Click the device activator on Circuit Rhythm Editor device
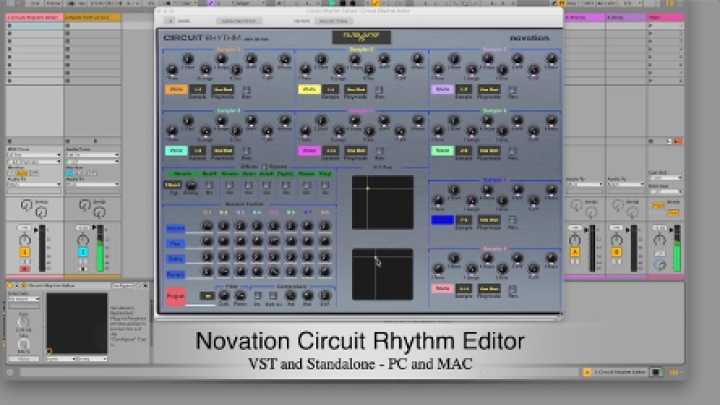Viewport: 720px width, 405px height. point(10,286)
